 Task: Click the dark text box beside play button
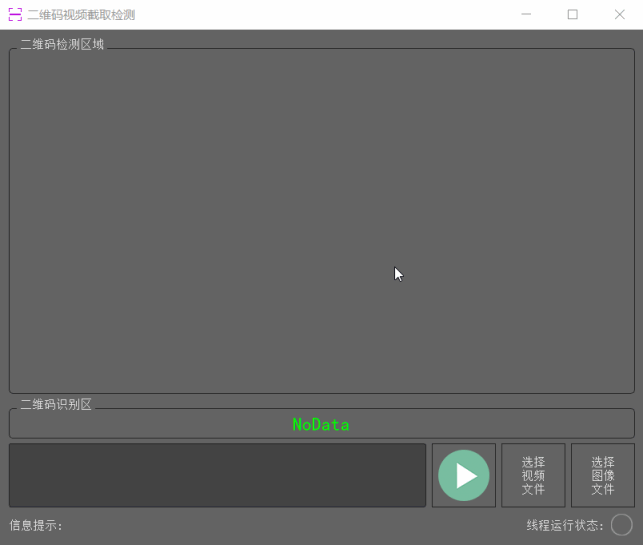click(x=218, y=475)
